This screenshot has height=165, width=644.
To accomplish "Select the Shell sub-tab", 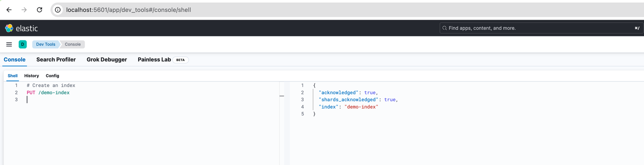I will tap(12, 76).
